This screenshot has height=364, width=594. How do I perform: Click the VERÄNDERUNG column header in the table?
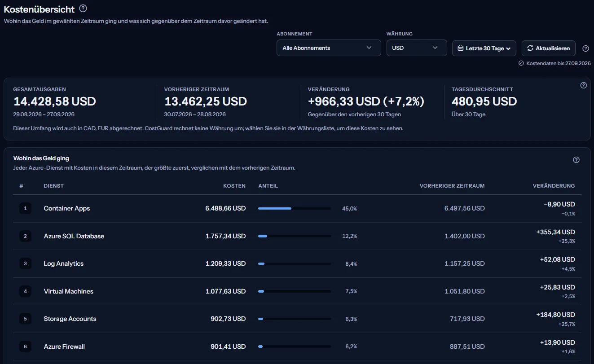554,186
